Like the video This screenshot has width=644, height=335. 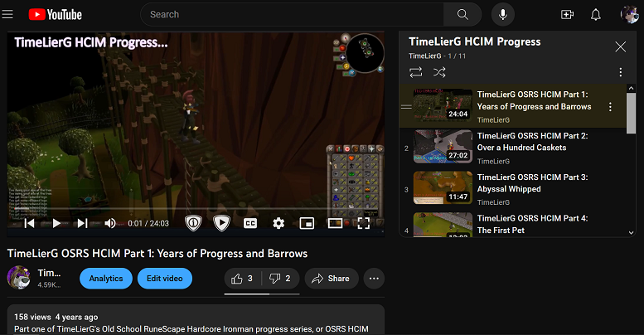pyautogui.click(x=243, y=279)
